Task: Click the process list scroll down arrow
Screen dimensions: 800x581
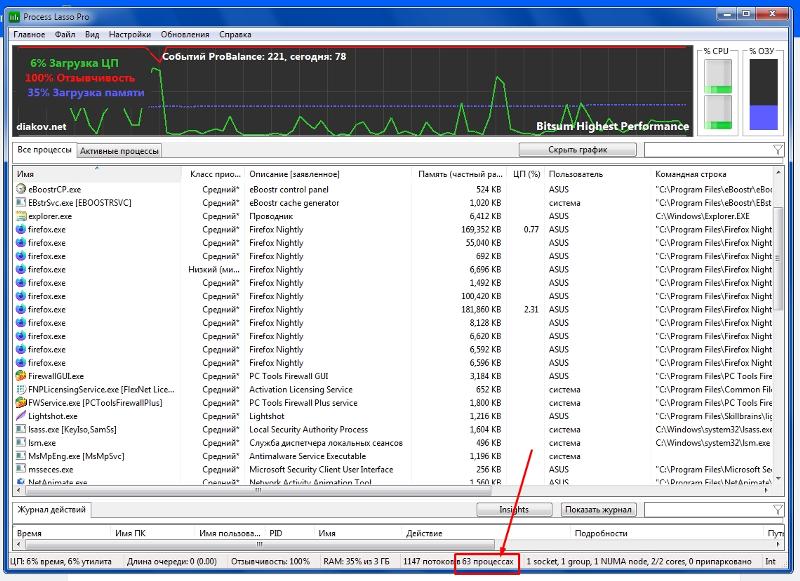Action: [x=778, y=478]
